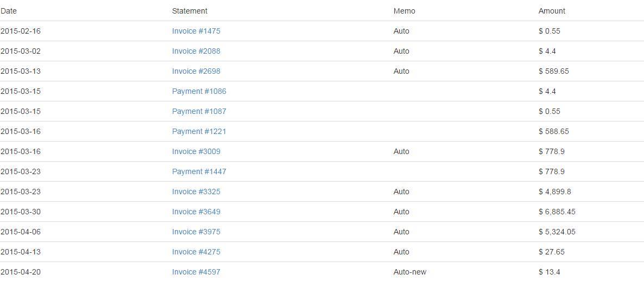View Payment #1447 statement
This screenshot has height=287, width=644.
199,171
